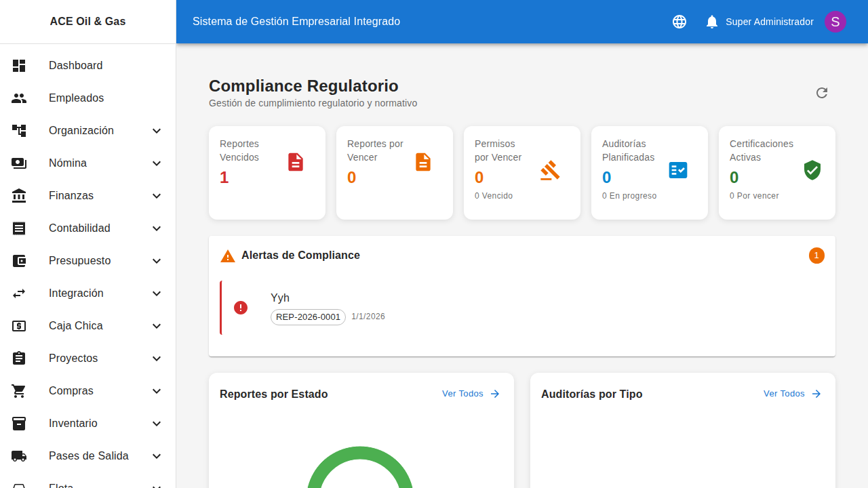Click the Empleados people icon
The width and height of the screenshot is (868, 488).
(19, 98)
